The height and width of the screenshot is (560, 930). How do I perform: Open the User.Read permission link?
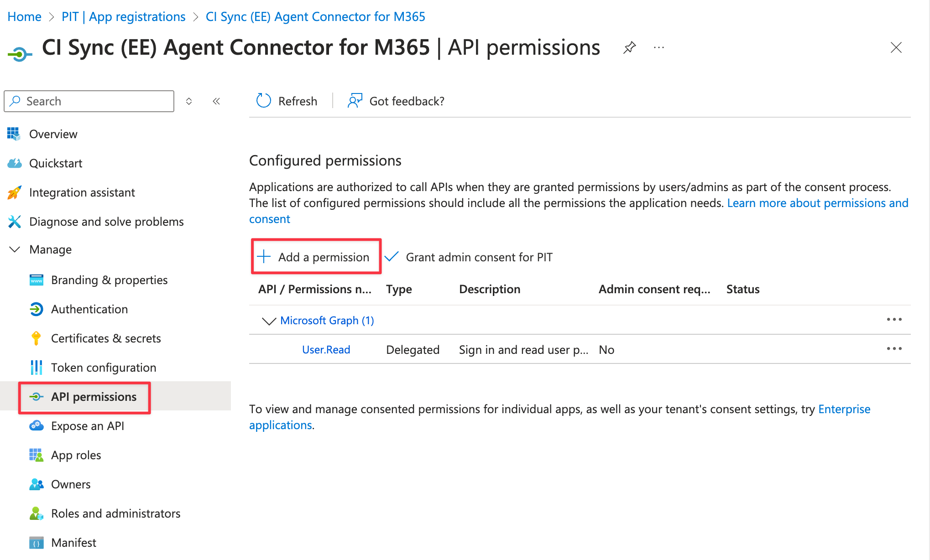(x=326, y=350)
